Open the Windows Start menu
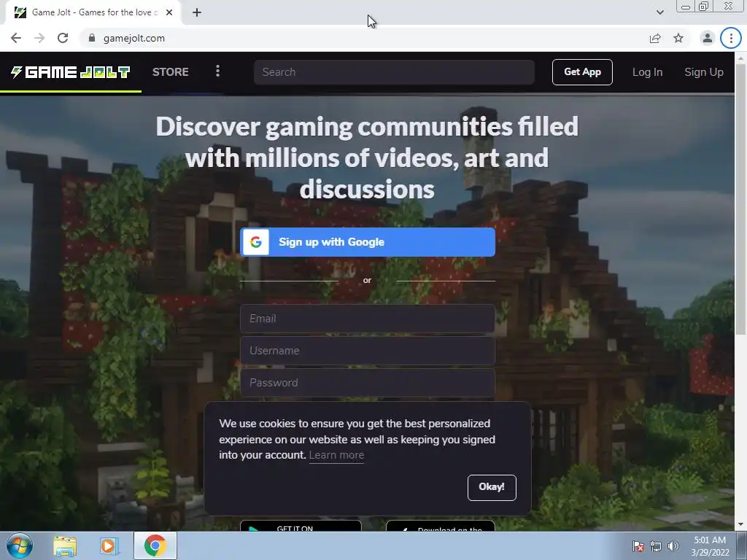 (x=20, y=545)
